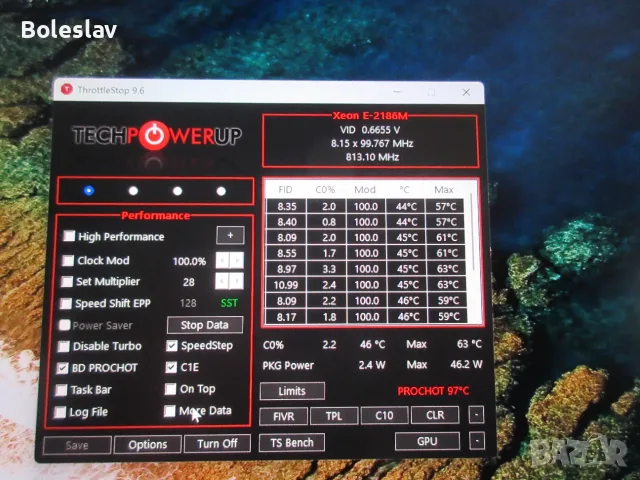Open the Limits window
This screenshot has height=480, width=640.
[292, 391]
